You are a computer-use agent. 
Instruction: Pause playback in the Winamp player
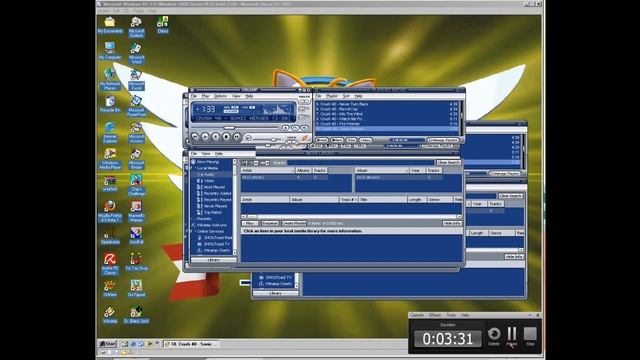(x=216, y=136)
